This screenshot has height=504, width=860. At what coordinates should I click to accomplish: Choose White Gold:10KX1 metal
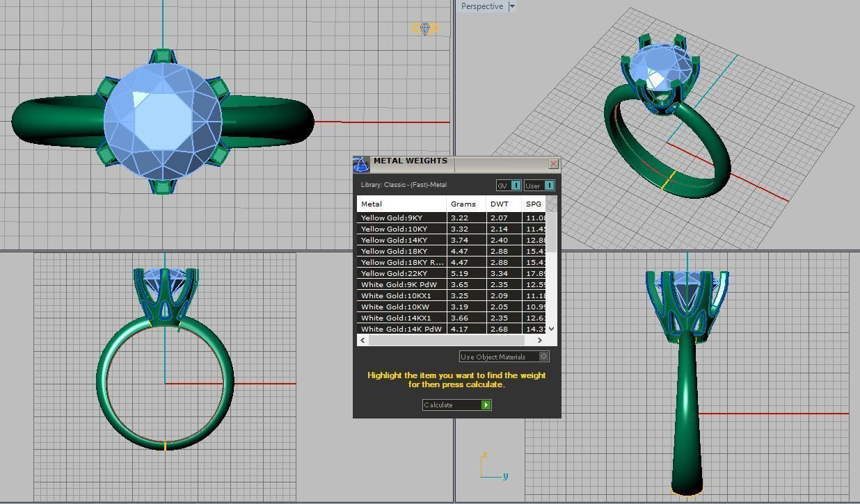point(452,295)
